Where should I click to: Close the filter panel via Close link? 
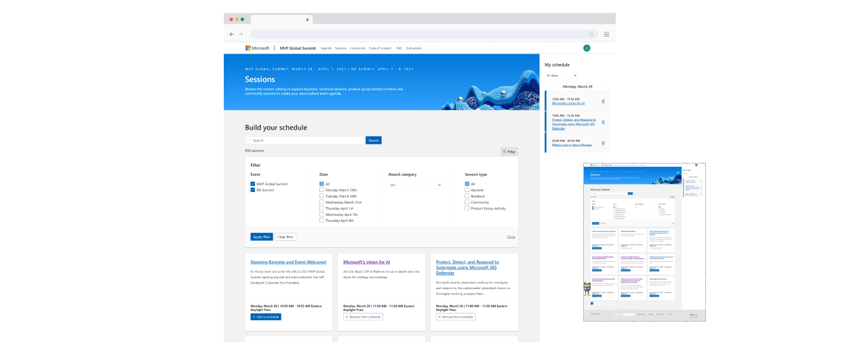coord(511,237)
